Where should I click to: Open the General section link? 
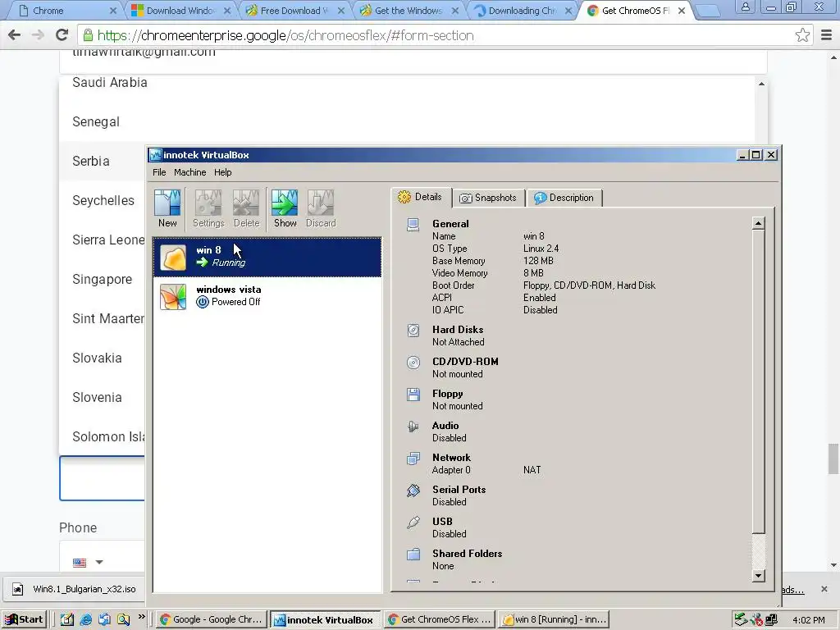(450, 224)
